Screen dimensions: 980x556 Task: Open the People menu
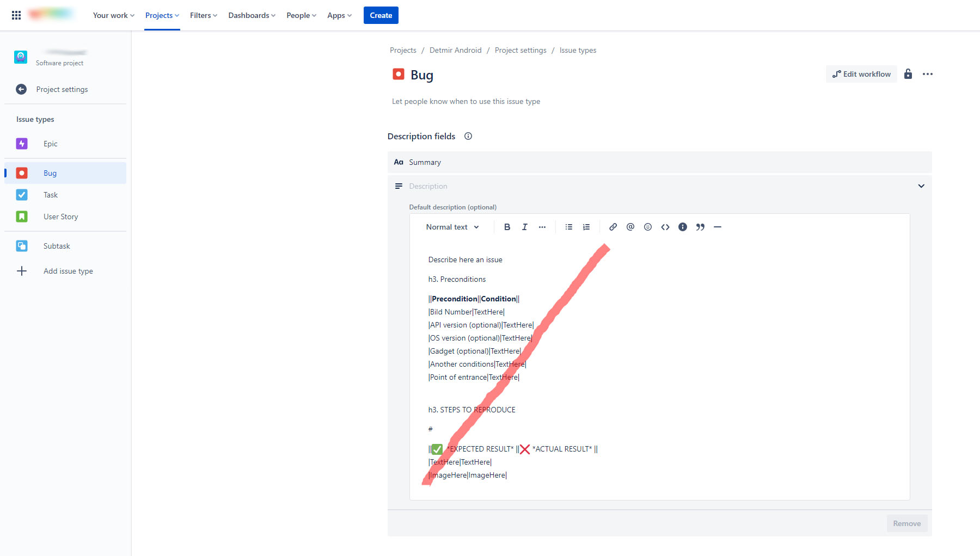[x=301, y=15]
